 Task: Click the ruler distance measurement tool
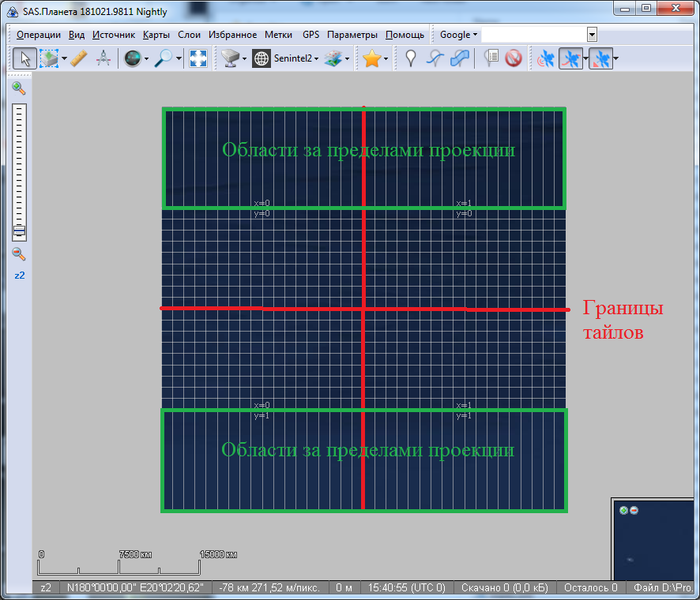point(78,58)
